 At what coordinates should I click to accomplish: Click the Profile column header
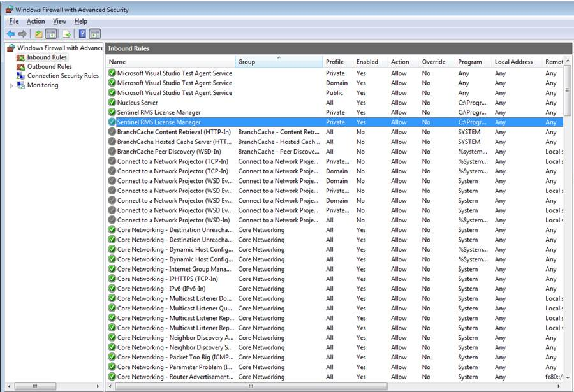(x=335, y=62)
